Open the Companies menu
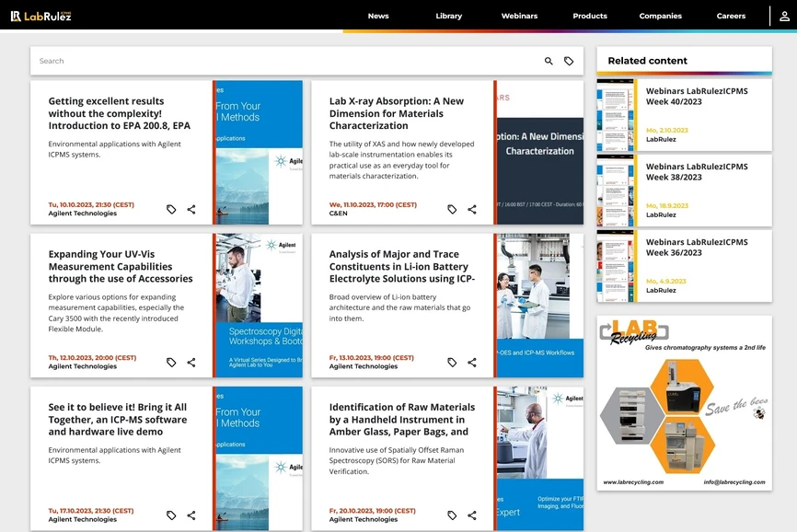 [x=660, y=16]
